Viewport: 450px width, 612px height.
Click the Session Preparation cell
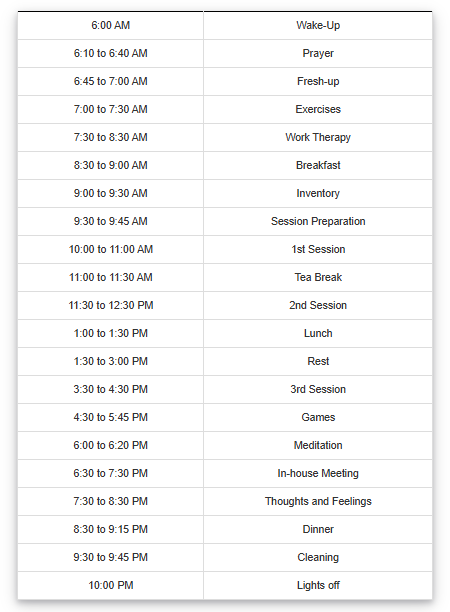tap(318, 222)
